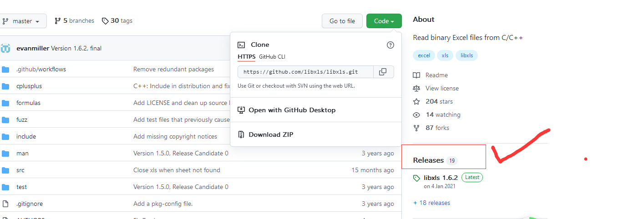The width and height of the screenshot is (644, 219).
Task: Click the GitHub Desktop icon
Action: pos(242,110)
